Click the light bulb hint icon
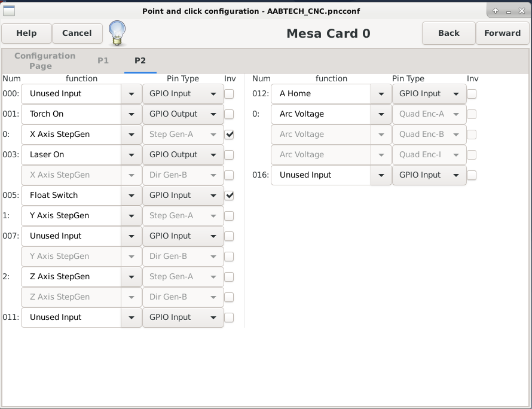The image size is (532, 409). (x=117, y=33)
